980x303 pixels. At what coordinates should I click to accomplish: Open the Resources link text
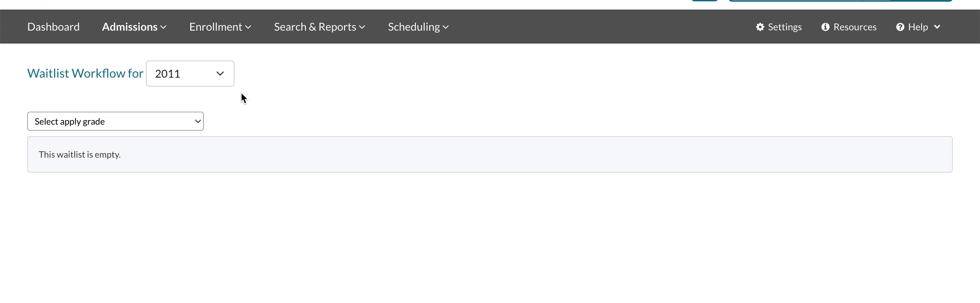tap(855, 27)
